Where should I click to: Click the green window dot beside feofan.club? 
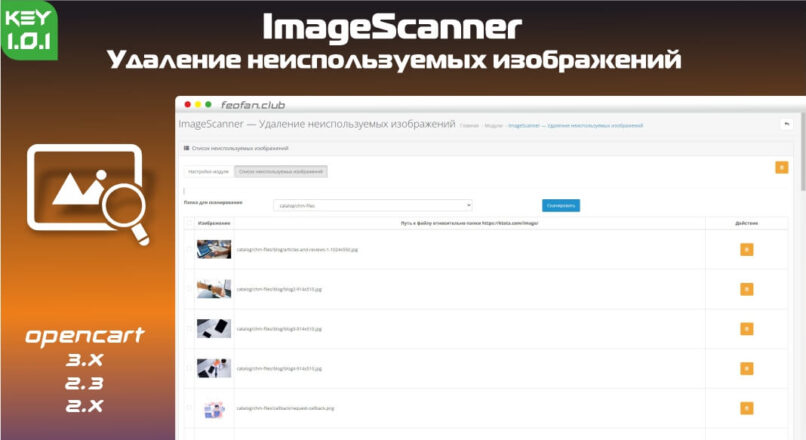(x=208, y=104)
